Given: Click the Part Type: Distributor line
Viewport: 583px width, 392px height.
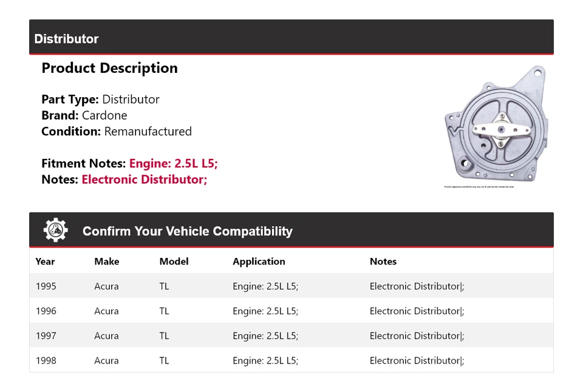Looking at the screenshot, I should click(x=100, y=100).
